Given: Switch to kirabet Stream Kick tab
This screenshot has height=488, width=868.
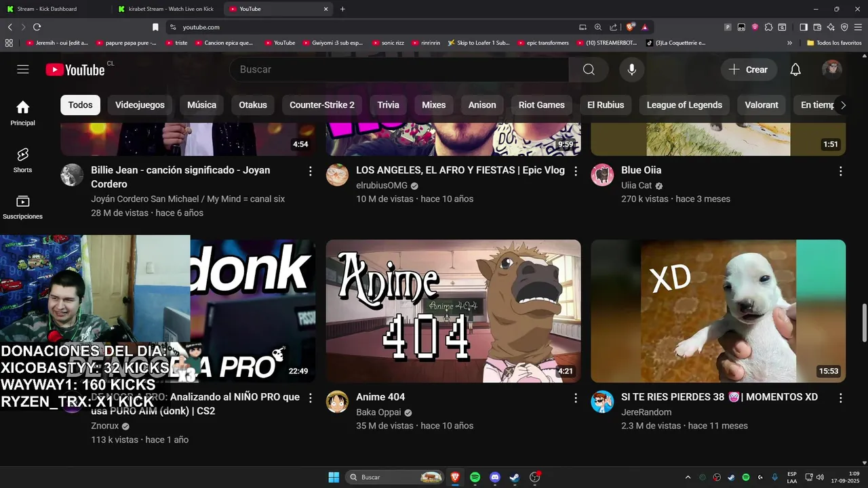Looking at the screenshot, I should [x=166, y=9].
